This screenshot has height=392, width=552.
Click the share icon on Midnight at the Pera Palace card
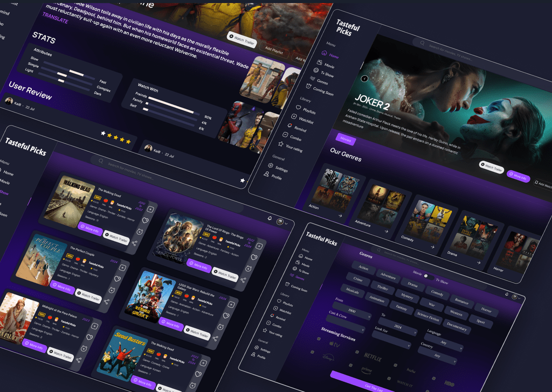tap(79, 360)
